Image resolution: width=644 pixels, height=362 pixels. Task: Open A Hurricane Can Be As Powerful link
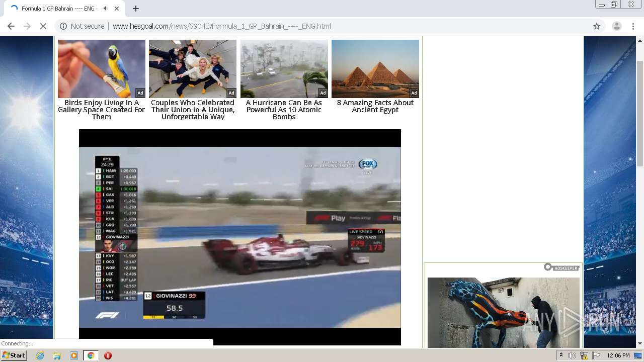click(x=284, y=110)
